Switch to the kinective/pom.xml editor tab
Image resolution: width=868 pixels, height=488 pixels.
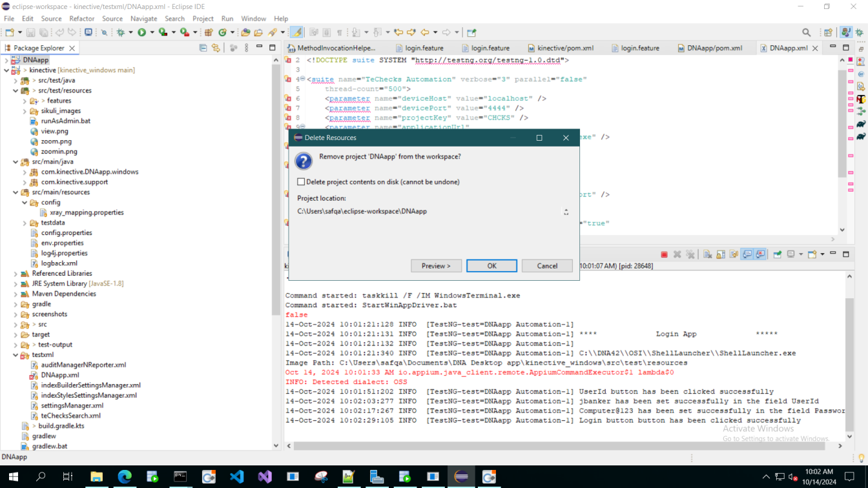(x=565, y=48)
